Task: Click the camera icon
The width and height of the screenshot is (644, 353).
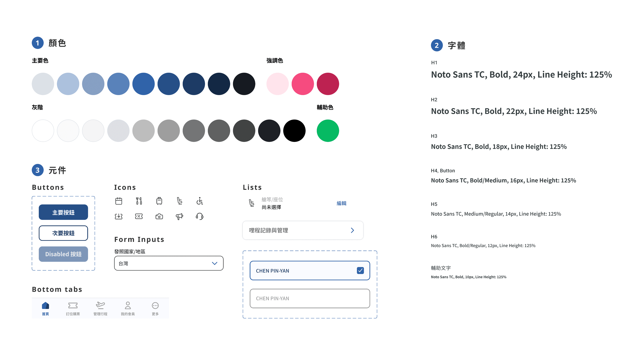Action: (159, 216)
